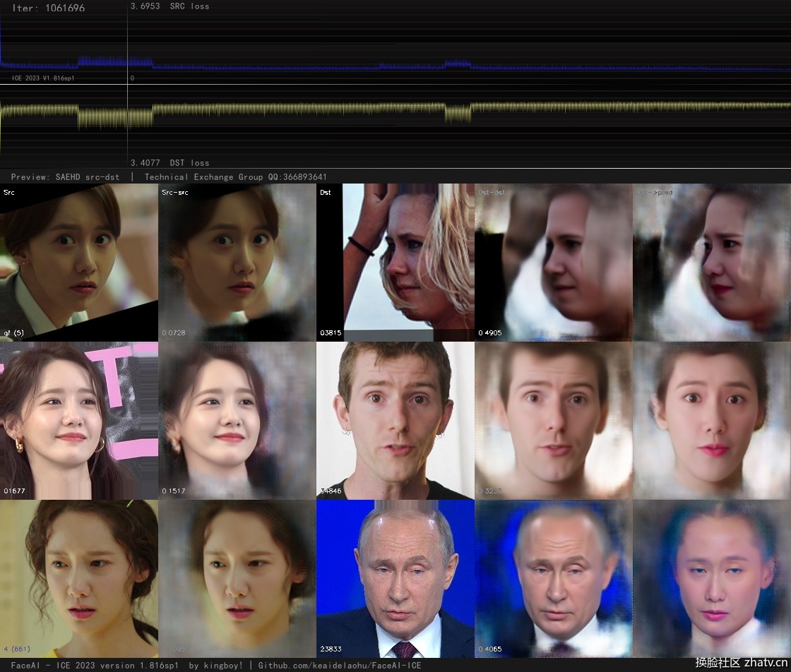Click the "0.3232" loss value
The width and height of the screenshot is (791, 672).
[490, 491]
